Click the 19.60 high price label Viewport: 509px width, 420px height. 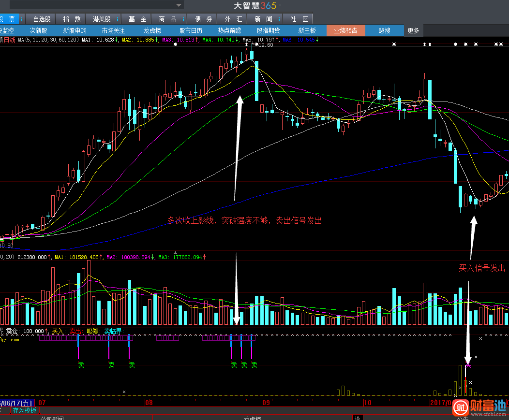266,45
